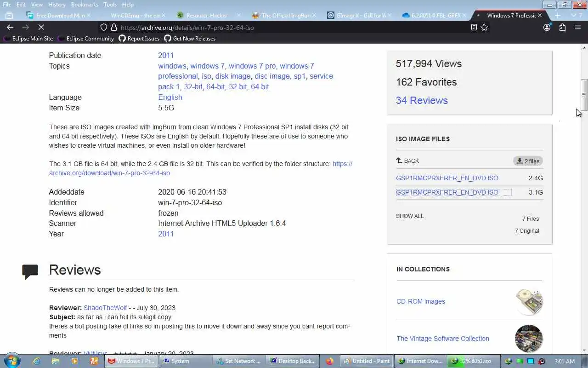Open the Bookmarks menu
This screenshot has height=368, width=588.
[x=85, y=5]
